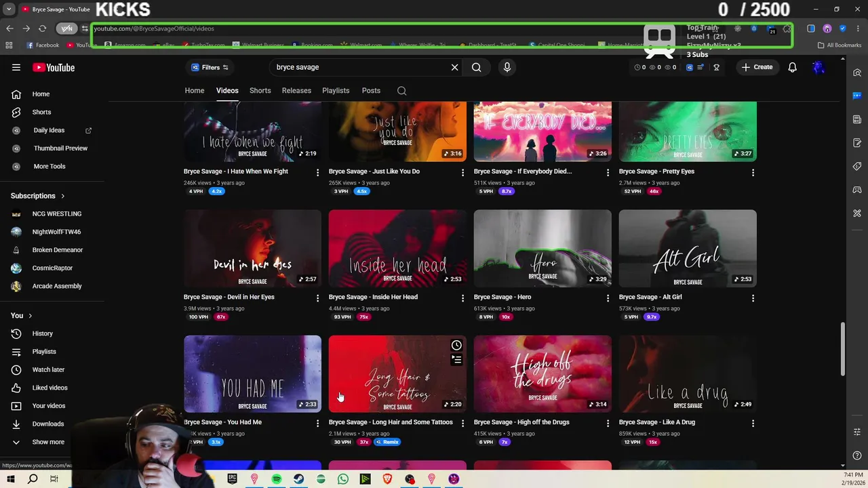Click the YouTube logo
The width and height of the screenshot is (868, 488).
tap(54, 67)
